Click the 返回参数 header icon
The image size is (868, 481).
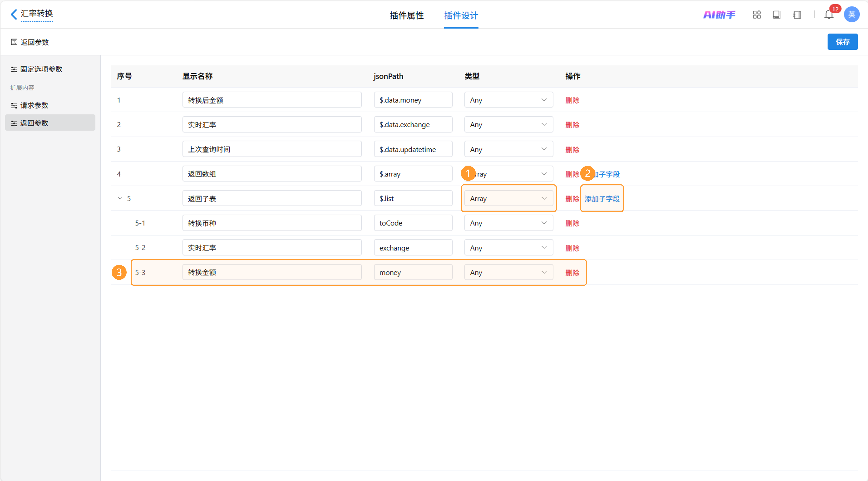coord(14,42)
